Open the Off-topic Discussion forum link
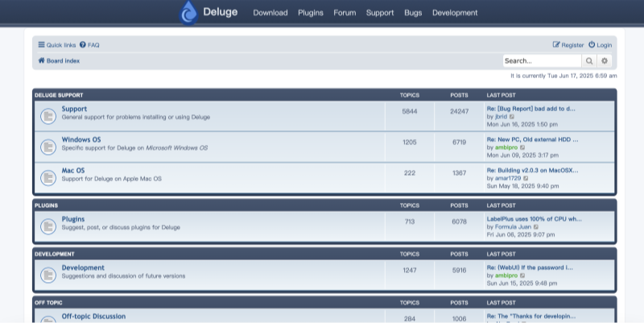 (93, 317)
